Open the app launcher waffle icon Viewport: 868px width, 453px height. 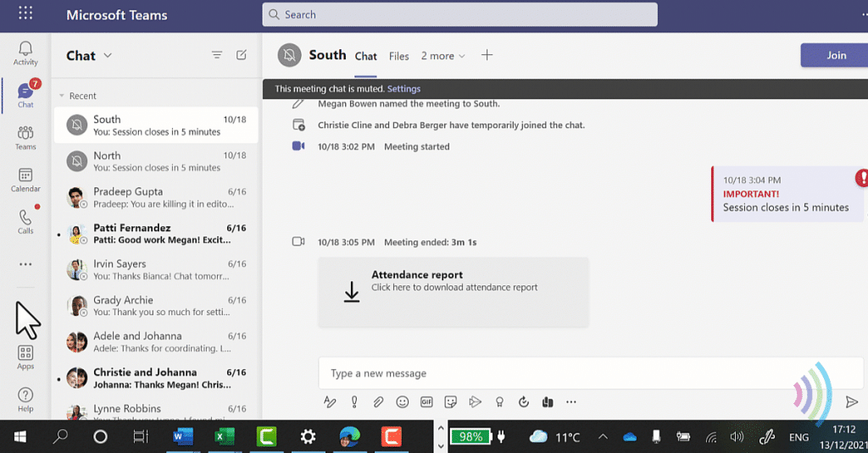25,14
